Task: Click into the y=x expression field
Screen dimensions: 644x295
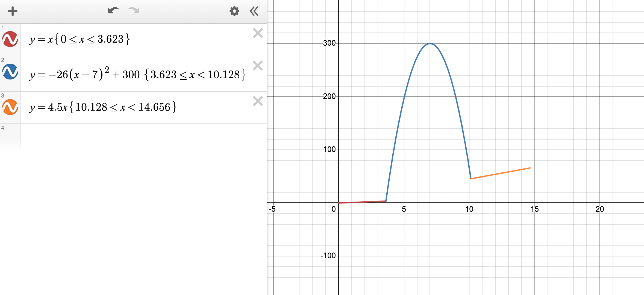Action: point(79,39)
